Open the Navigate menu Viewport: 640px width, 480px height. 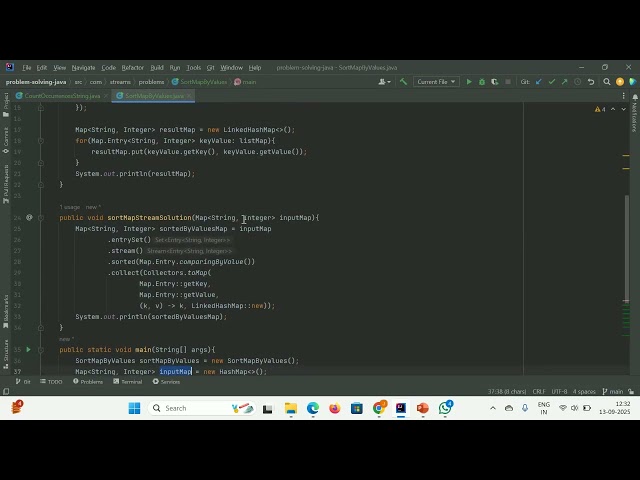pyautogui.click(x=83, y=68)
